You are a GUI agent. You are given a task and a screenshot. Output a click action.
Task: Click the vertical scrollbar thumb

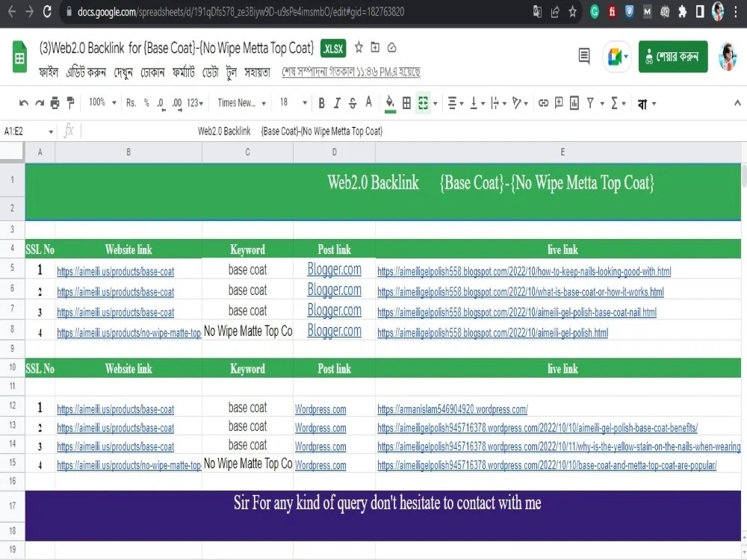[744, 175]
